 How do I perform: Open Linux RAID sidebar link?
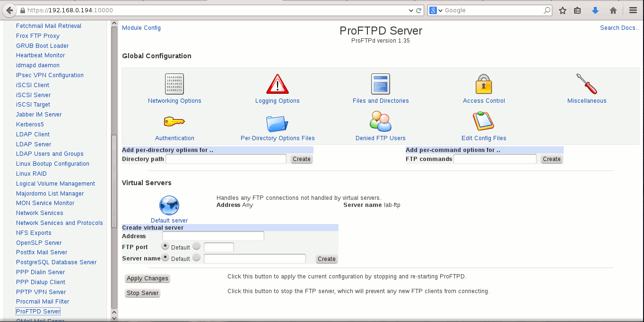point(31,174)
